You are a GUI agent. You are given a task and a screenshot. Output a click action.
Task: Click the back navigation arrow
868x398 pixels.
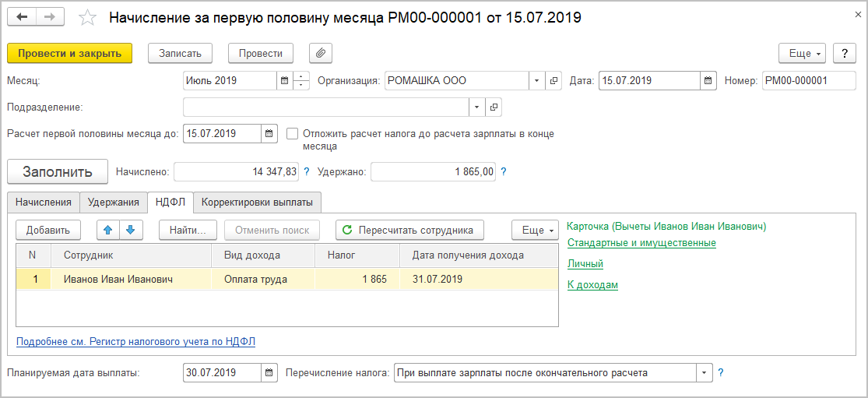click(23, 17)
